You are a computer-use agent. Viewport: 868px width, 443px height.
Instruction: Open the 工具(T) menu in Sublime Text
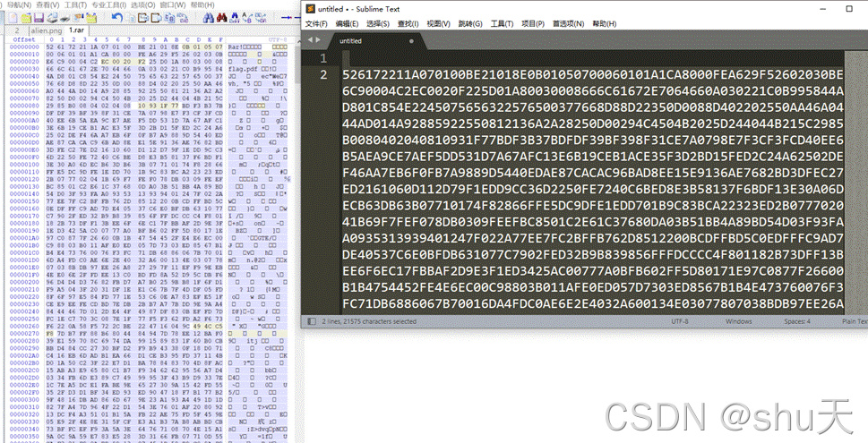point(502,24)
